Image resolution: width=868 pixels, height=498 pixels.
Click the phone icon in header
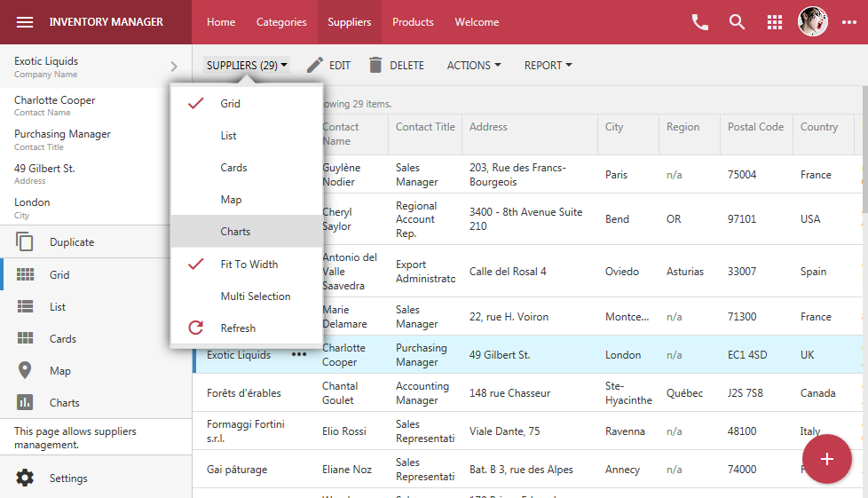point(700,22)
